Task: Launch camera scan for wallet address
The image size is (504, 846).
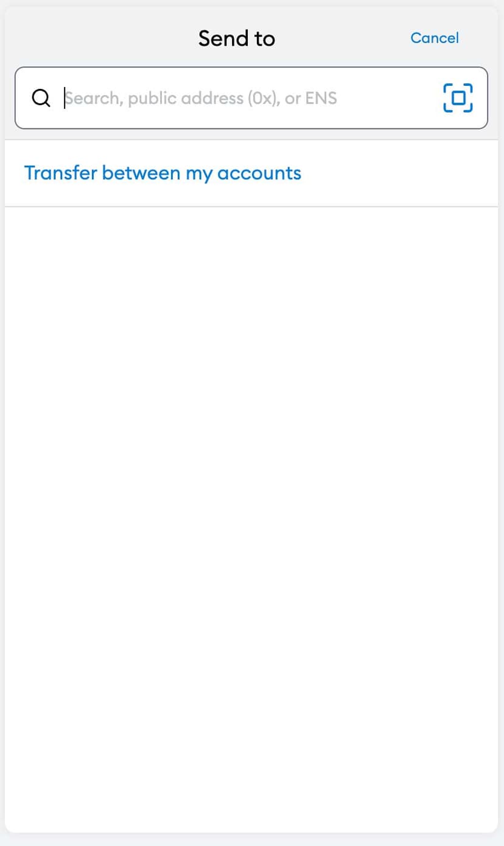Action: pos(458,98)
